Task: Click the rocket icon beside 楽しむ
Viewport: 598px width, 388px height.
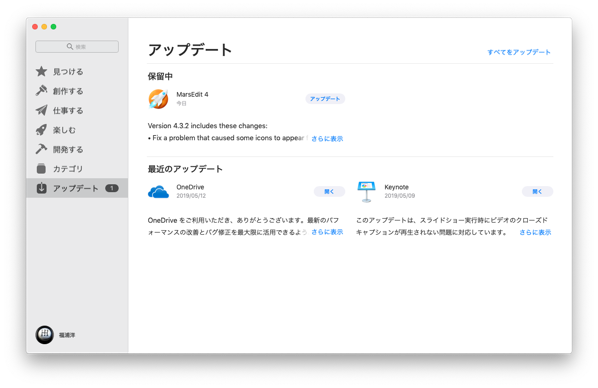Action: 41,130
